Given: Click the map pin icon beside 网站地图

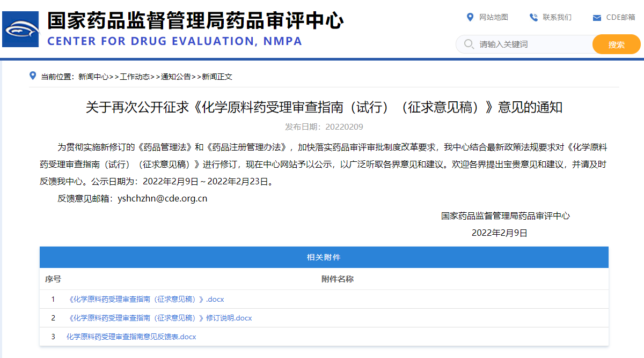Looking at the screenshot, I should click(x=470, y=17).
